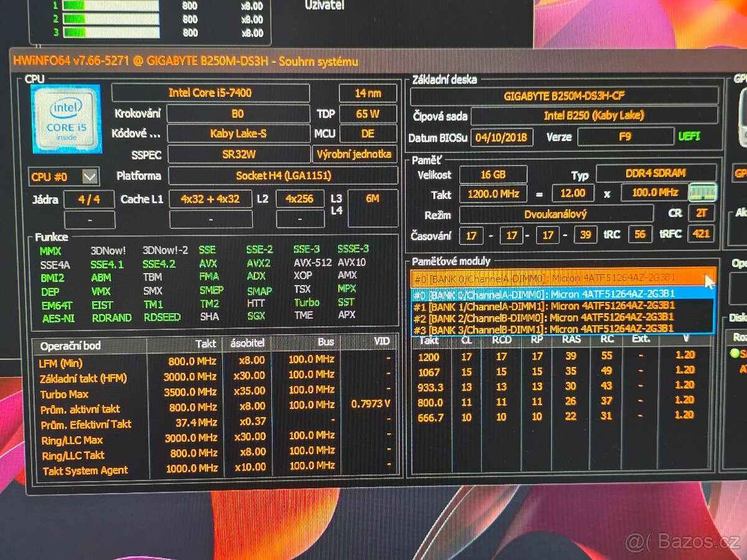This screenshot has width=747, height=560.
Task: Click the 65 W TDP value
Action: pos(367,114)
